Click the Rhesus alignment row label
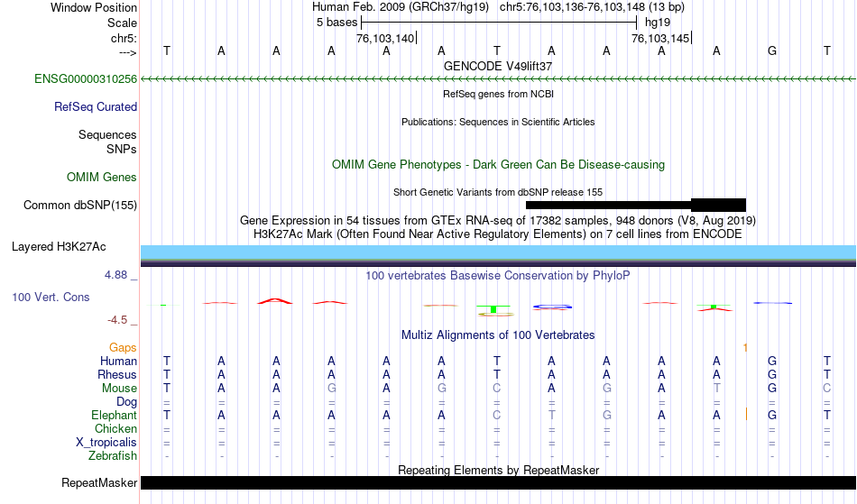857x504 pixels. coord(117,374)
